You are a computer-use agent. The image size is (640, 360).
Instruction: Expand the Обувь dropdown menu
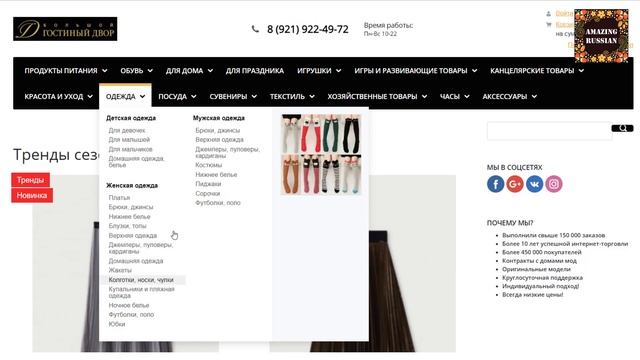136,71
